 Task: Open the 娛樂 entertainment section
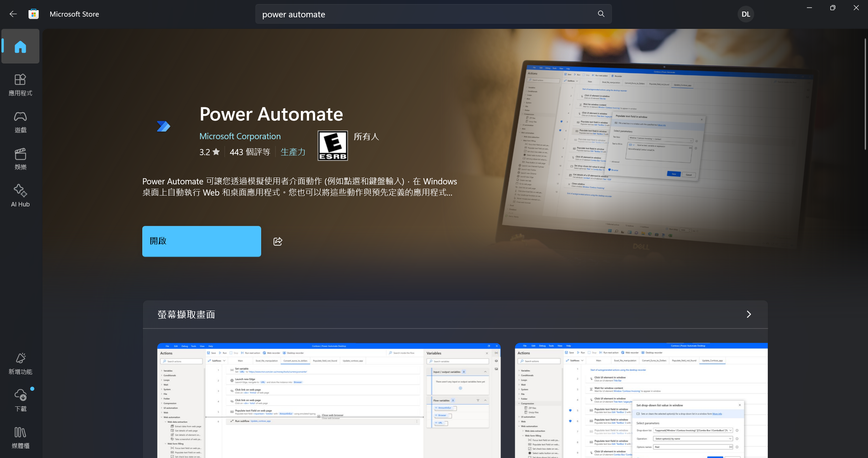pyautogui.click(x=20, y=159)
